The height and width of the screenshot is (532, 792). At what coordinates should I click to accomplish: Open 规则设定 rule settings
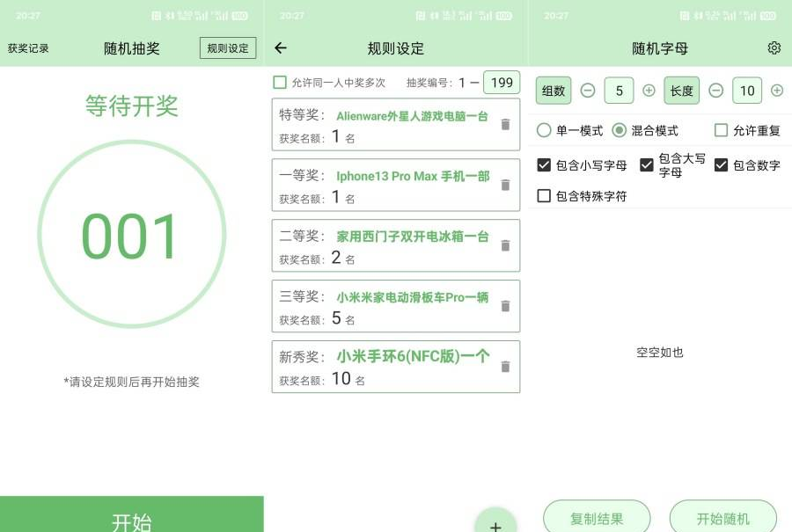click(x=228, y=48)
